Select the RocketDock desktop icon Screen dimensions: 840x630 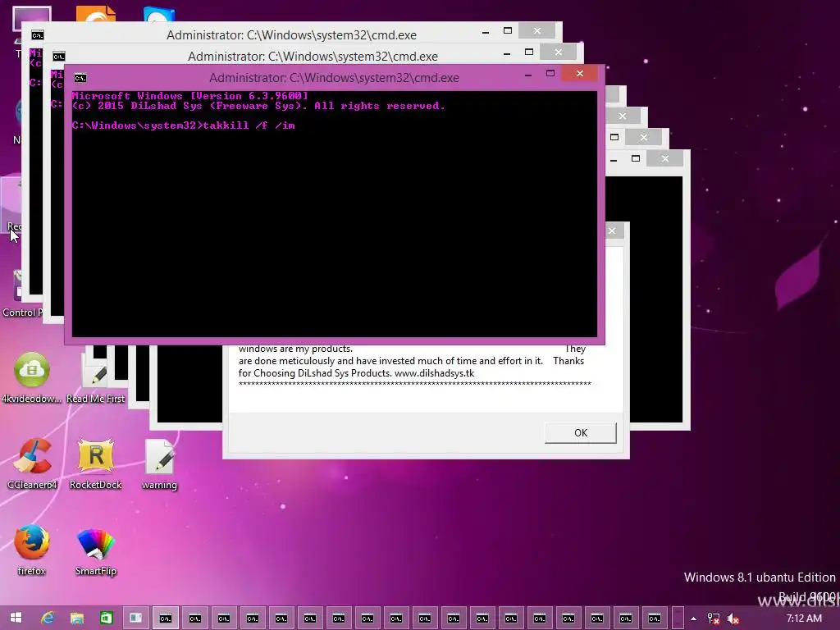(x=95, y=463)
